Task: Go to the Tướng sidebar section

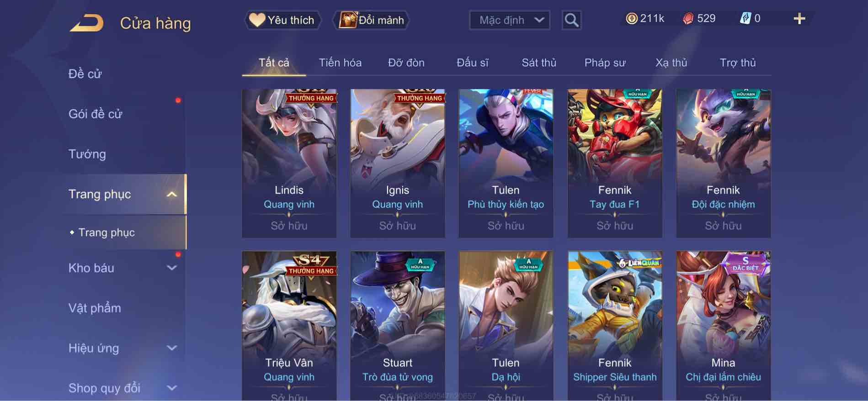Action: click(87, 154)
